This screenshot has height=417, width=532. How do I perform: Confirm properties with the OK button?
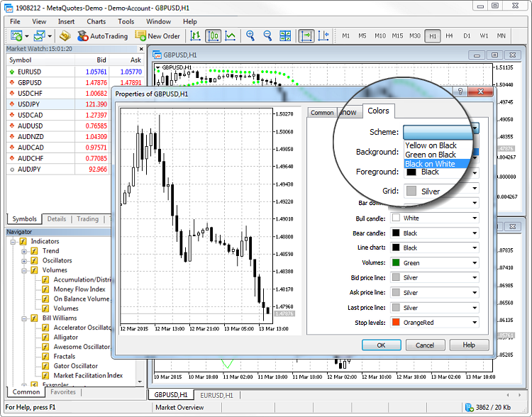pyautogui.click(x=382, y=345)
